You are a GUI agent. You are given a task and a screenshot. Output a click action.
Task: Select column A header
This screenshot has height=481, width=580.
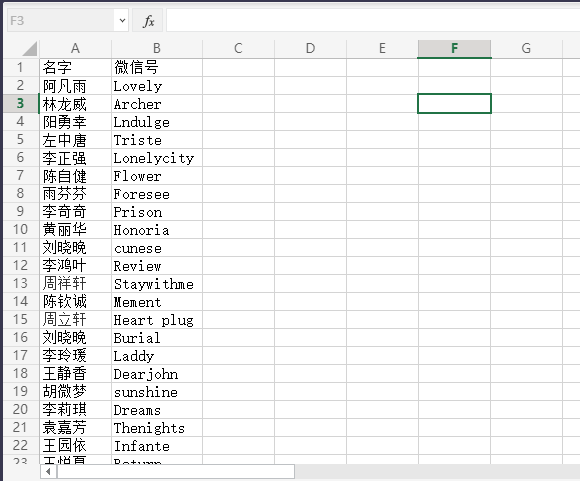click(75, 48)
